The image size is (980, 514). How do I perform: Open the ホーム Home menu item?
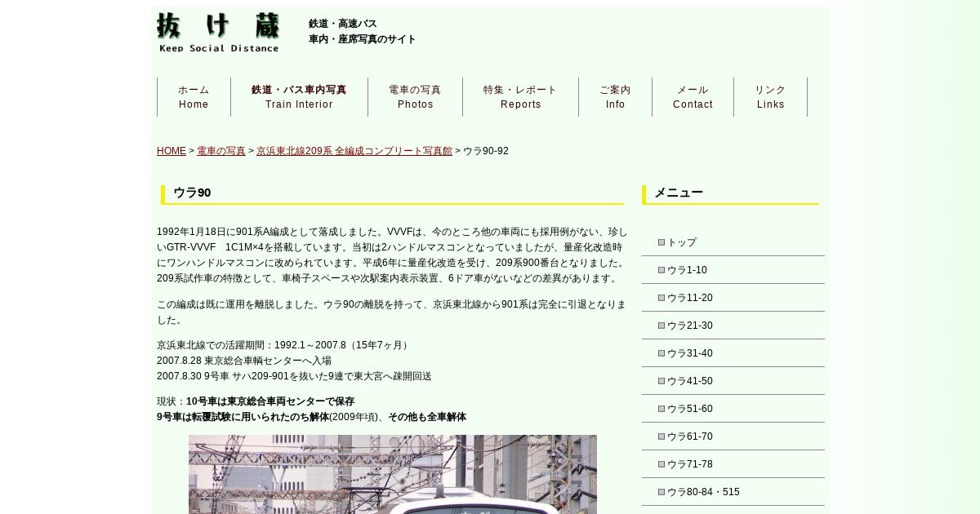(x=194, y=97)
